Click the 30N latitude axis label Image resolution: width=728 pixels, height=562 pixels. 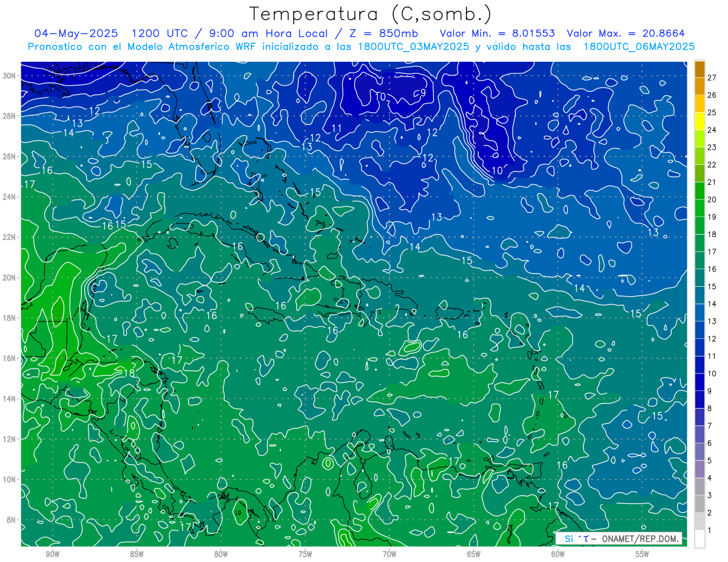(9, 76)
